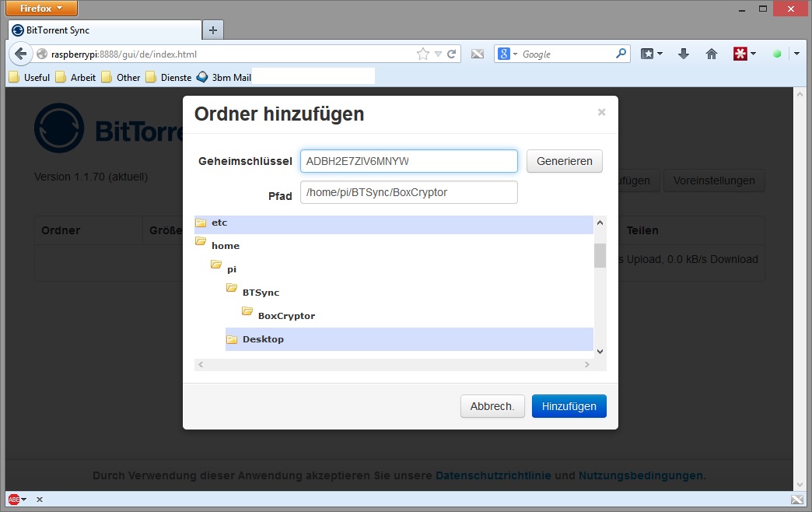The image size is (812, 512).
Task: Open a new tab with the plus button
Action: coord(213,30)
